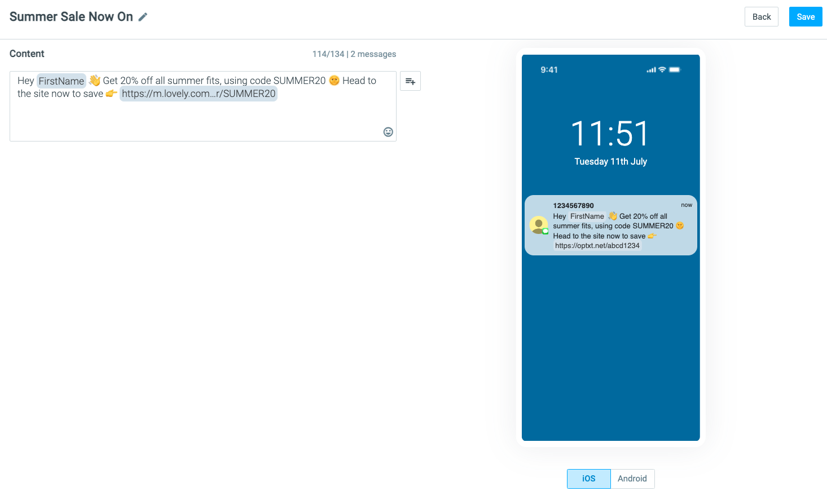Click the cellular signal bars in the preview
Viewport: 827px width, 504px height.
pyautogui.click(x=652, y=70)
